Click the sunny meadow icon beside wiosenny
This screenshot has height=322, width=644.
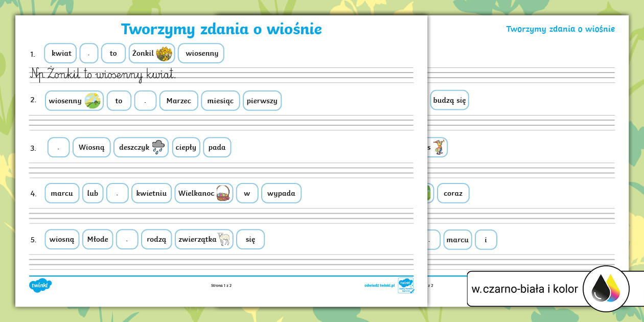[x=93, y=101]
